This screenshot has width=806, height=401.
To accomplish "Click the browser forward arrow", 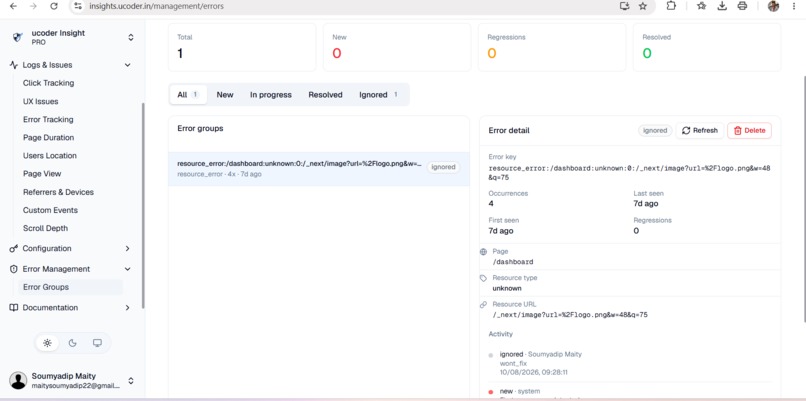I will click(x=33, y=6).
